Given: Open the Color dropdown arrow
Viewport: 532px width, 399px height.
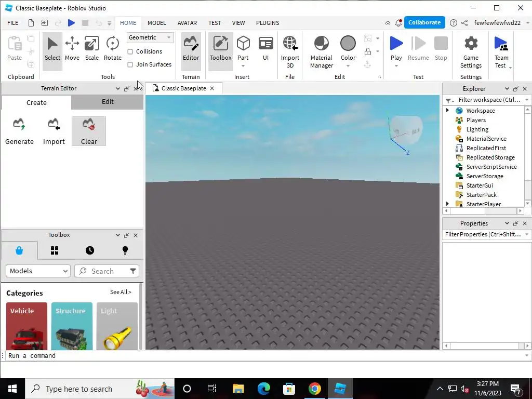Looking at the screenshot, I should [348, 66].
